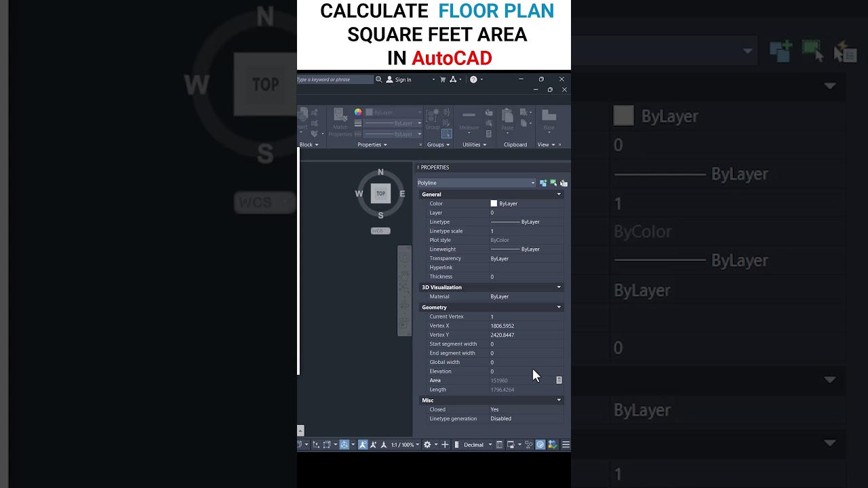Click the Vertex Y value 2420.8447

coord(502,335)
